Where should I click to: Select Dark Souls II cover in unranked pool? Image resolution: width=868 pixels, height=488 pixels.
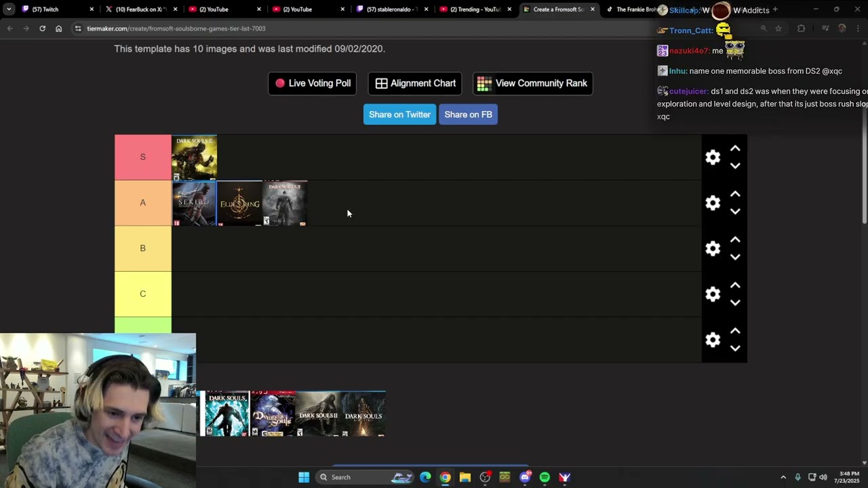[318, 413]
